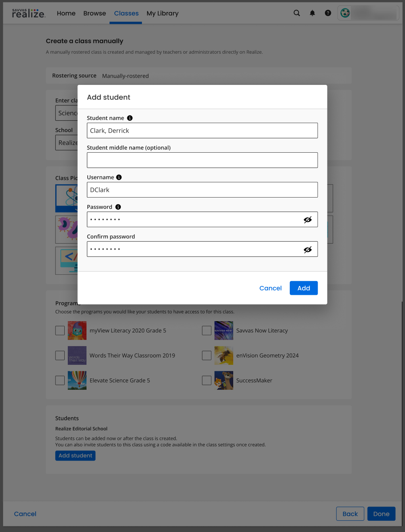Open the search magnifier icon
This screenshot has height=532, width=405.
[x=297, y=13]
